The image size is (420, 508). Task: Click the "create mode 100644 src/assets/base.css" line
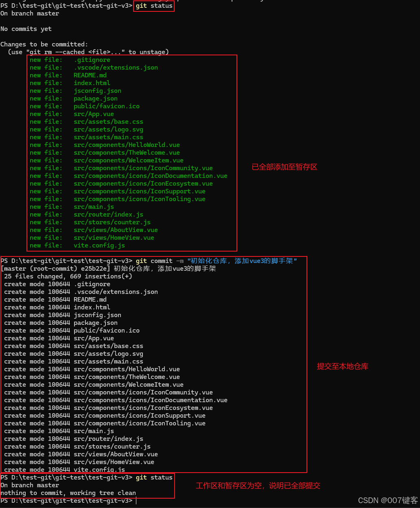[74, 346]
